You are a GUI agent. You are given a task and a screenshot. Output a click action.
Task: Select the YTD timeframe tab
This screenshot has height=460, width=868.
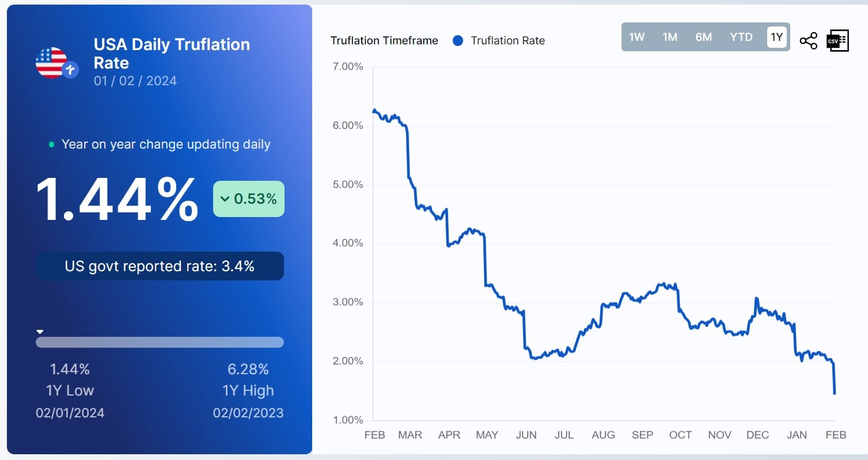pyautogui.click(x=741, y=37)
